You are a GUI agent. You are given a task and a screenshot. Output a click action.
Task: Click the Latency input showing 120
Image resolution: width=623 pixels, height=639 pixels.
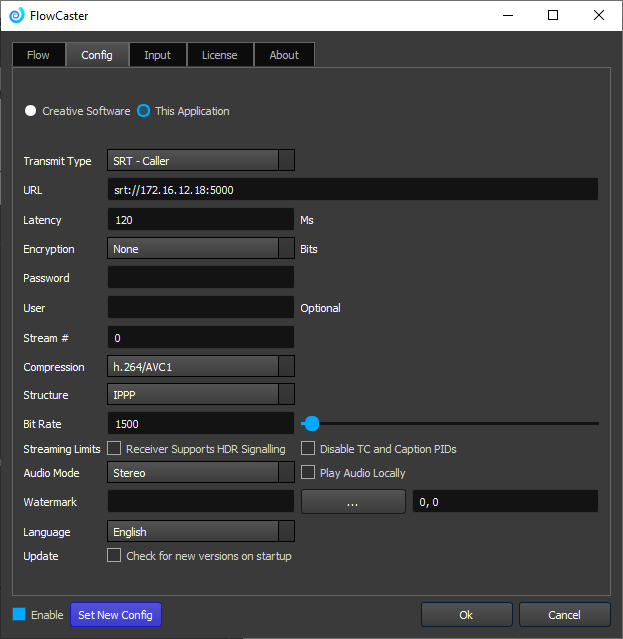point(201,220)
